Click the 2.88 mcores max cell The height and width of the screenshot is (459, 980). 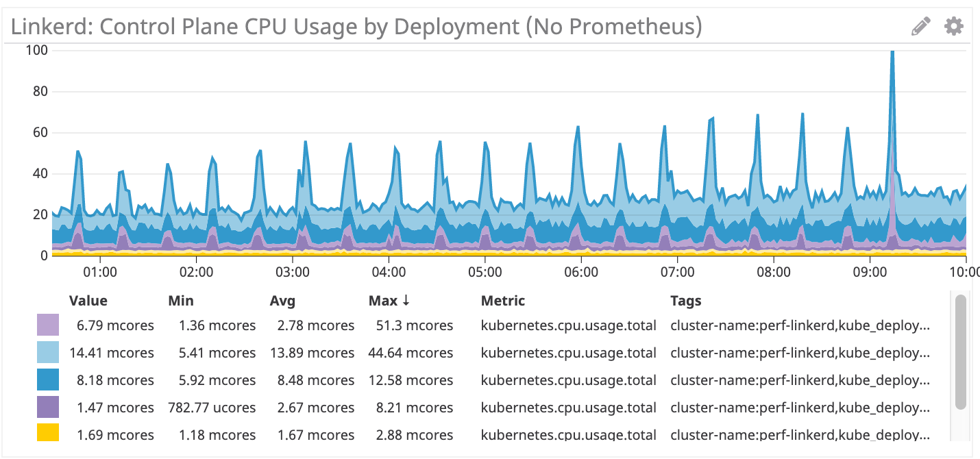tap(415, 435)
